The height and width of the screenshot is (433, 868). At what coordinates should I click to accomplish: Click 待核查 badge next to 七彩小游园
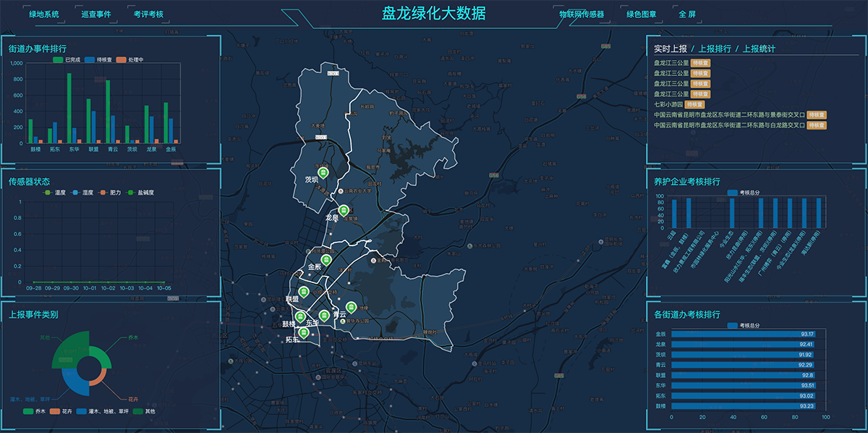click(695, 104)
